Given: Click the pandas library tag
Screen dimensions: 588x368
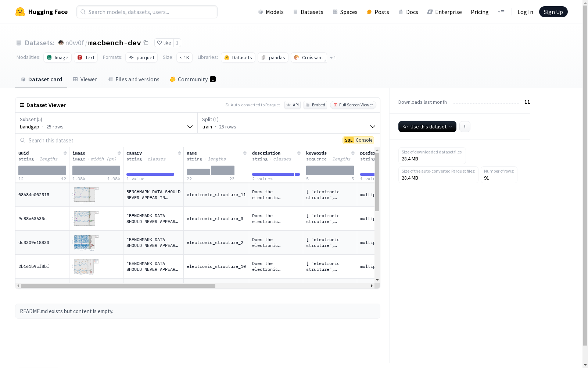Looking at the screenshot, I should [273, 57].
